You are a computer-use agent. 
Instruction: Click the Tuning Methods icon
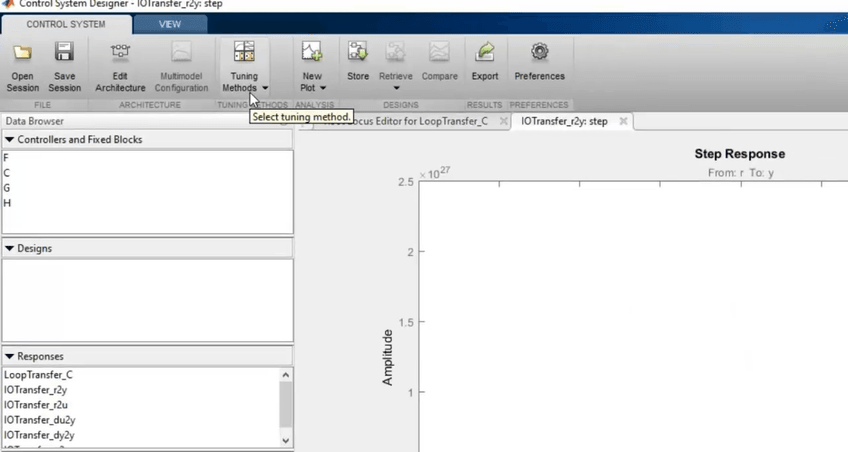(x=244, y=53)
